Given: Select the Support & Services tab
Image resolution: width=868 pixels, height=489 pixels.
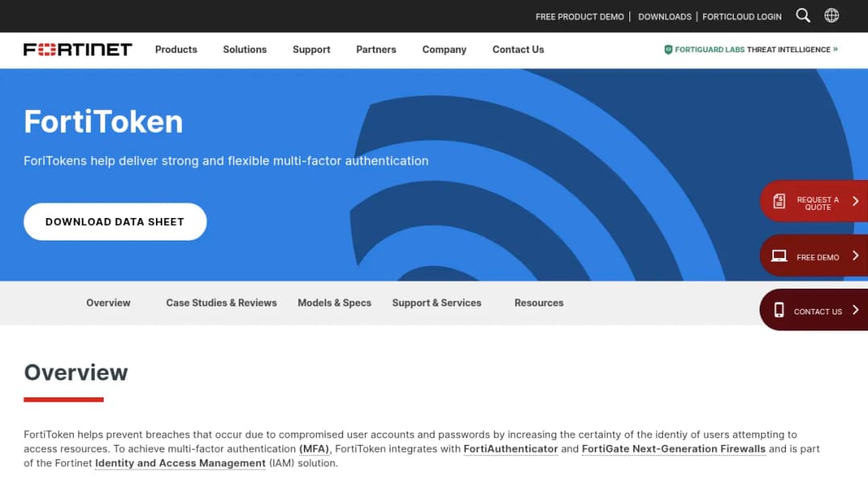Looking at the screenshot, I should click(x=436, y=303).
